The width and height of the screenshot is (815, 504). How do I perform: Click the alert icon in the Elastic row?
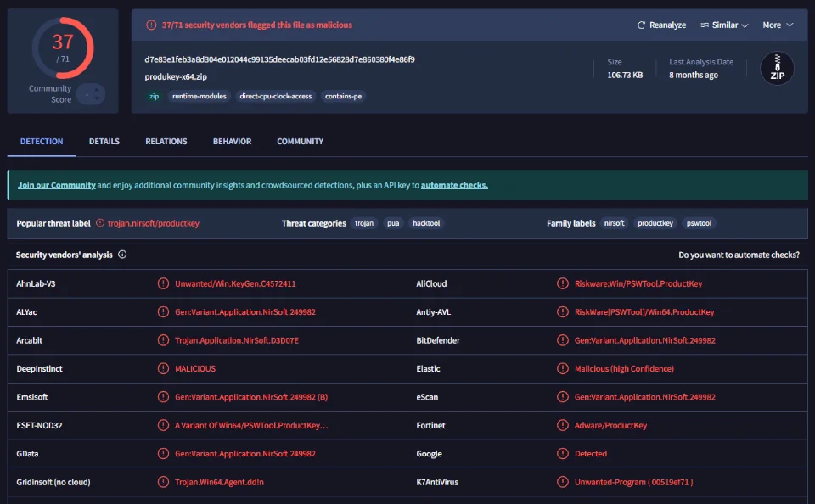point(562,368)
